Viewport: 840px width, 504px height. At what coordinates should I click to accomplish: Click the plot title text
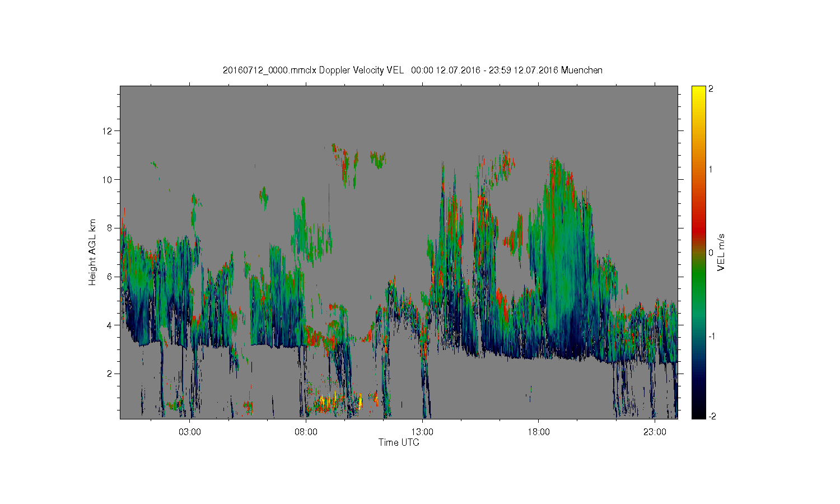(413, 70)
